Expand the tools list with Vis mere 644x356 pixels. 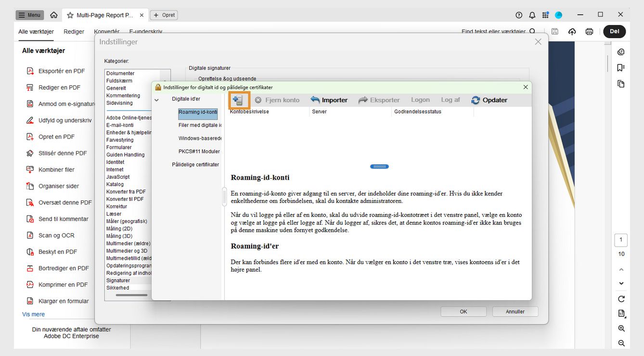[33, 314]
